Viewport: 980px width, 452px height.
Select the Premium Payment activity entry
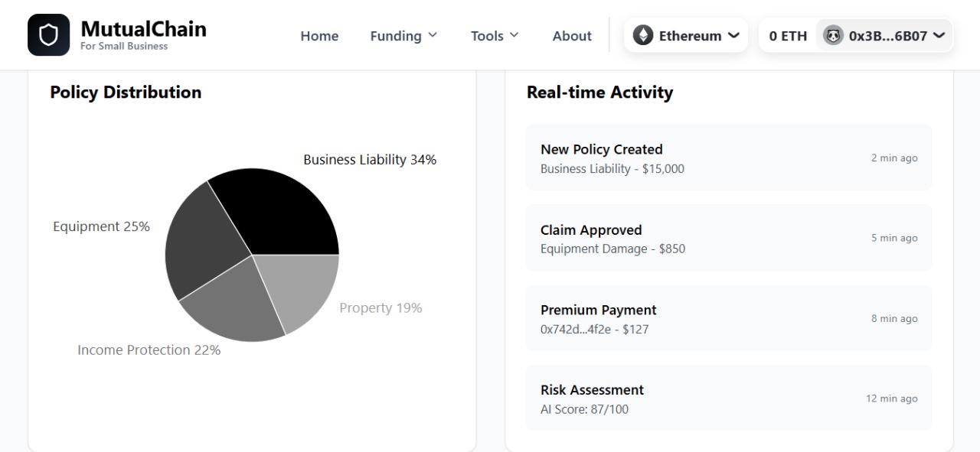(x=728, y=318)
